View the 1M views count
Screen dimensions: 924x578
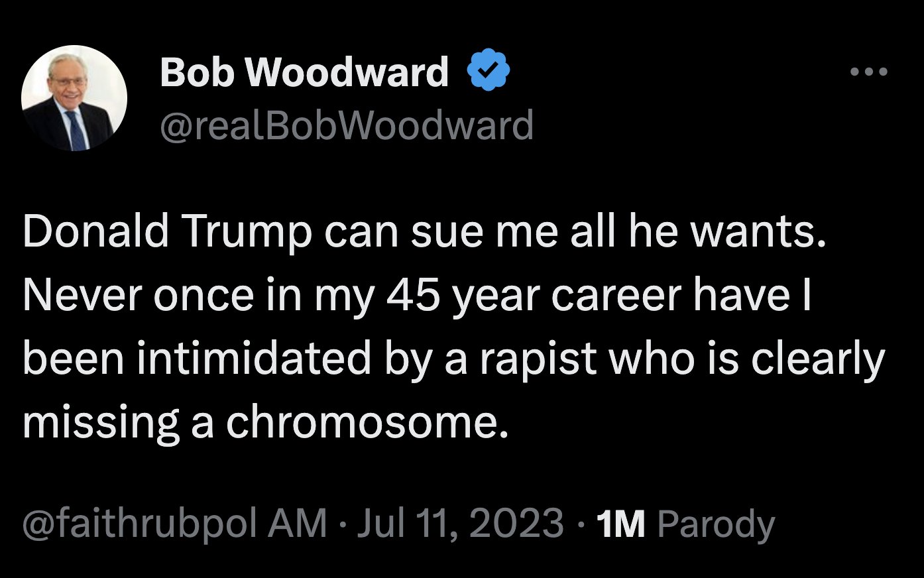pos(620,524)
